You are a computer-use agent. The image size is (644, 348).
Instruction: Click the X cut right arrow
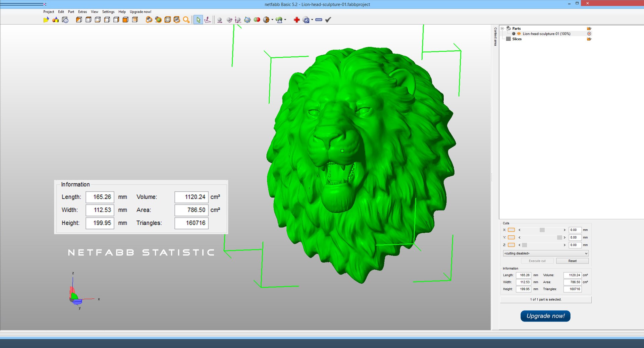[x=565, y=230]
